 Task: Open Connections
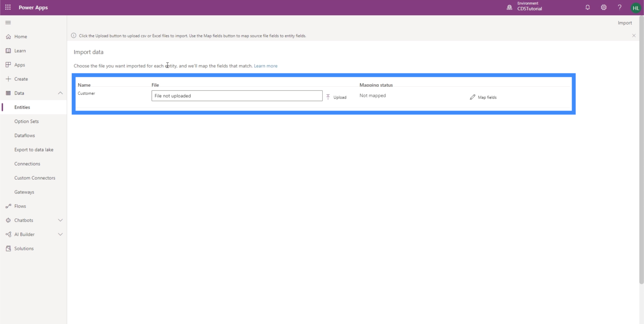coord(27,164)
